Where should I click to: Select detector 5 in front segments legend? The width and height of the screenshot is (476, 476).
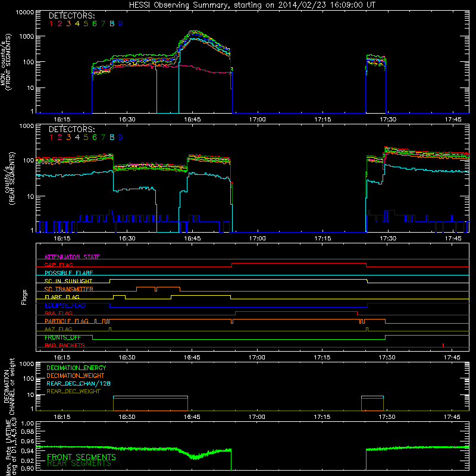point(86,24)
